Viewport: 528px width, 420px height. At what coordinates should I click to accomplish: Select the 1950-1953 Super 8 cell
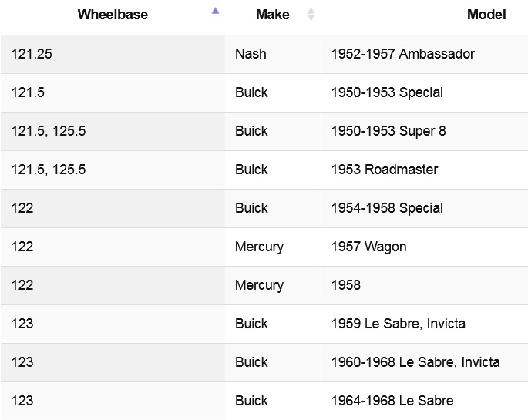(x=388, y=131)
